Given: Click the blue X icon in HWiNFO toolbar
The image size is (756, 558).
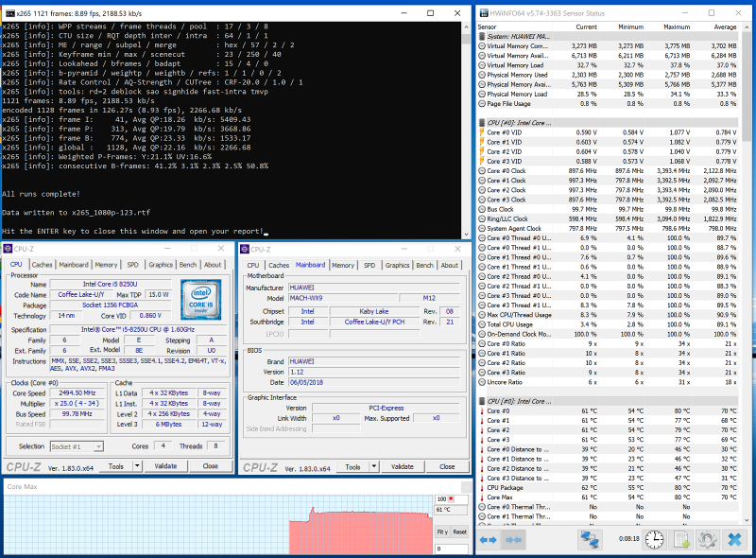Looking at the screenshot, I should pyautogui.click(x=735, y=540).
